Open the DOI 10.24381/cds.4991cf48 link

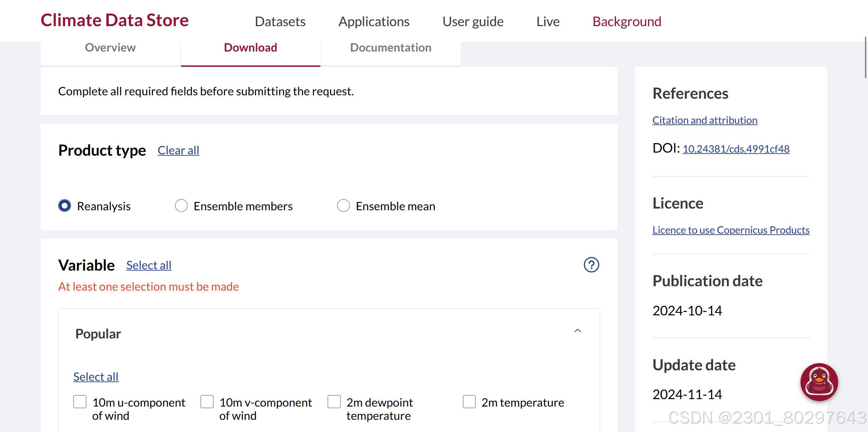(736, 149)
